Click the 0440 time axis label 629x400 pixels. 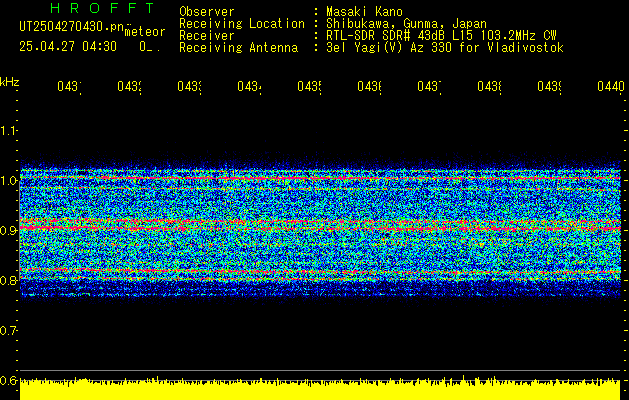pyautogui.click(x=611, y=86)
